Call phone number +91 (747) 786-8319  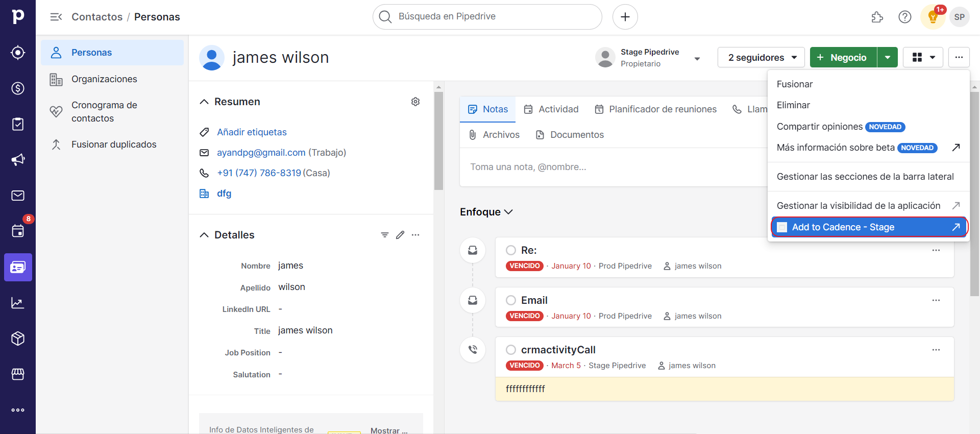point(259,173)
